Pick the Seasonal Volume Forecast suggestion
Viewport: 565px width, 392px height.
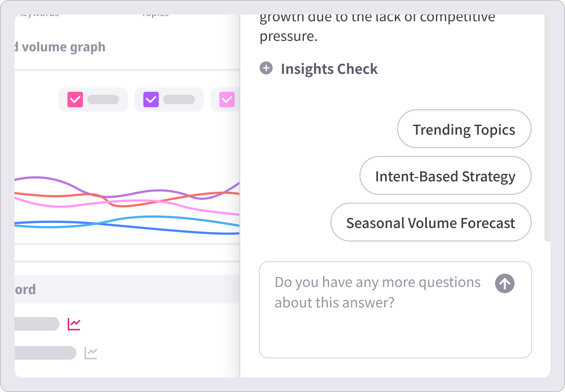pos(430,222)
